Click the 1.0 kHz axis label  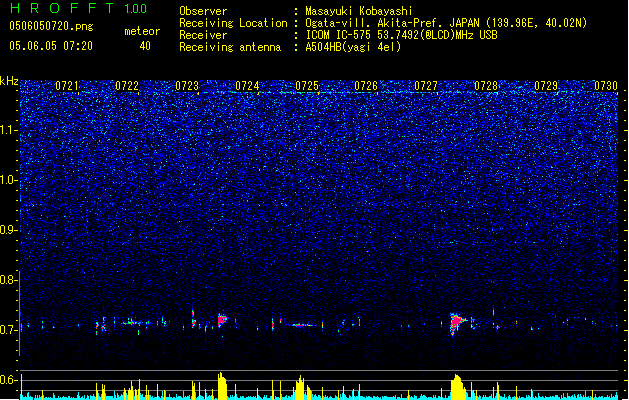(8, 180)
